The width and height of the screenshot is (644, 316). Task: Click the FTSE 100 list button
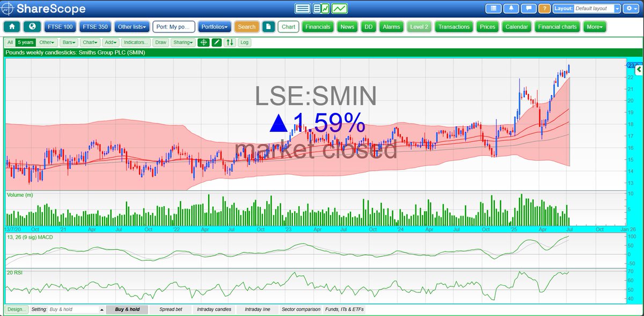click(60, 27)
